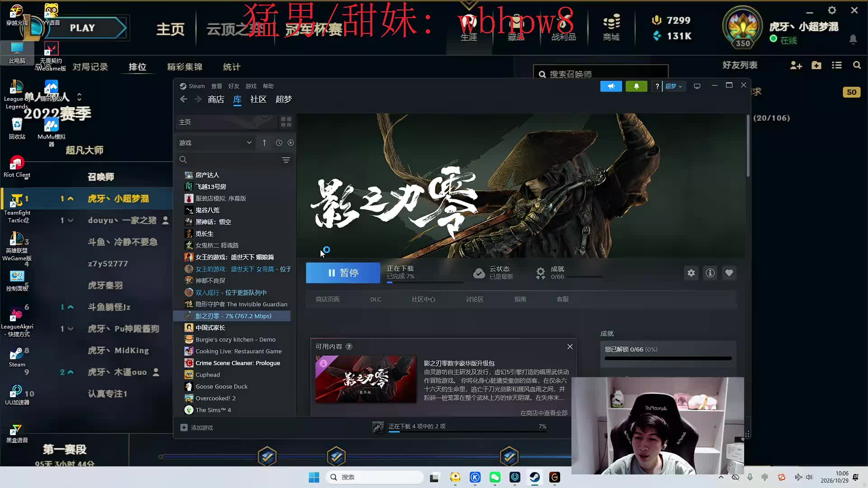Click add friend icon in 好友列表

796,66
